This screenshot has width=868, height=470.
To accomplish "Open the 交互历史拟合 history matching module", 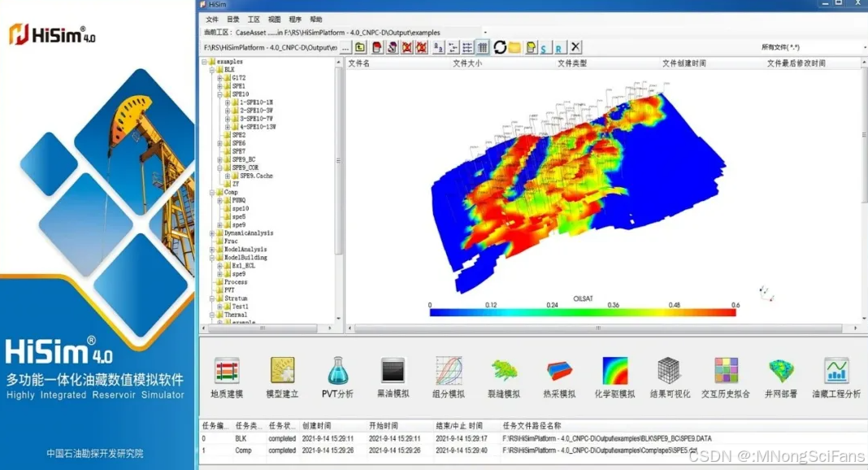I will [725, 378].
